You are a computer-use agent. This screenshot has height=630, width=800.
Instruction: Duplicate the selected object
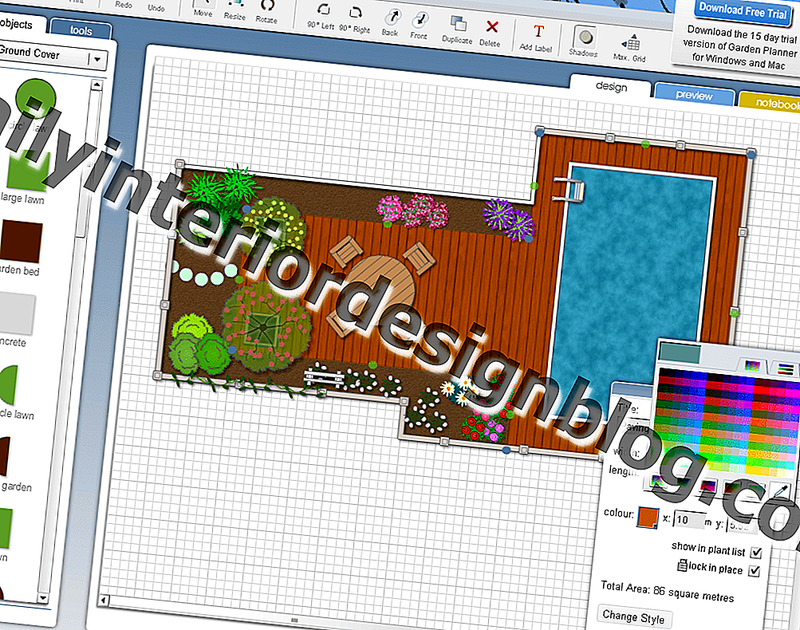pos(457,30)
